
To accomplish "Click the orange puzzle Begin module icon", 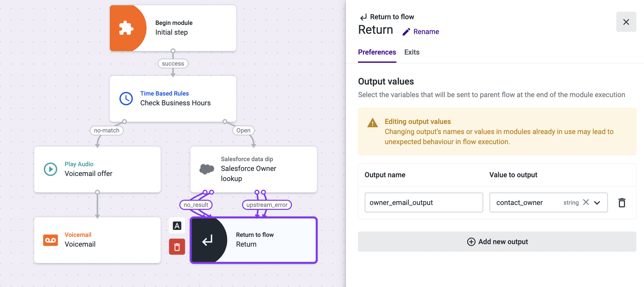I will (126, 28).
